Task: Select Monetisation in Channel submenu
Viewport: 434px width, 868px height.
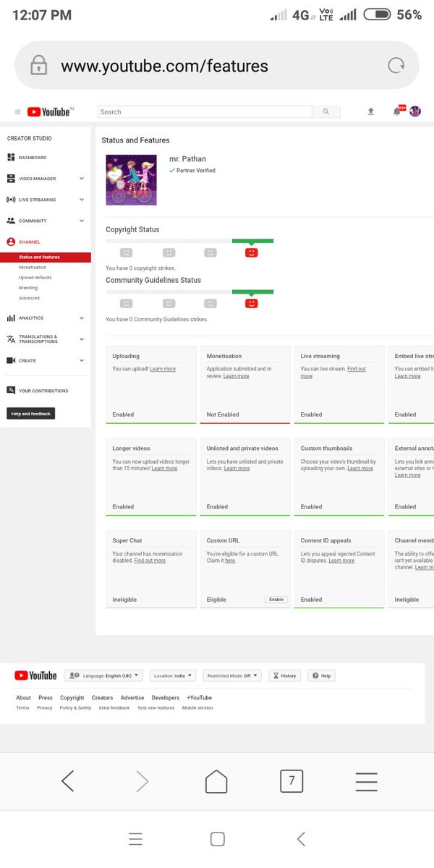Action: click(33, 267)
